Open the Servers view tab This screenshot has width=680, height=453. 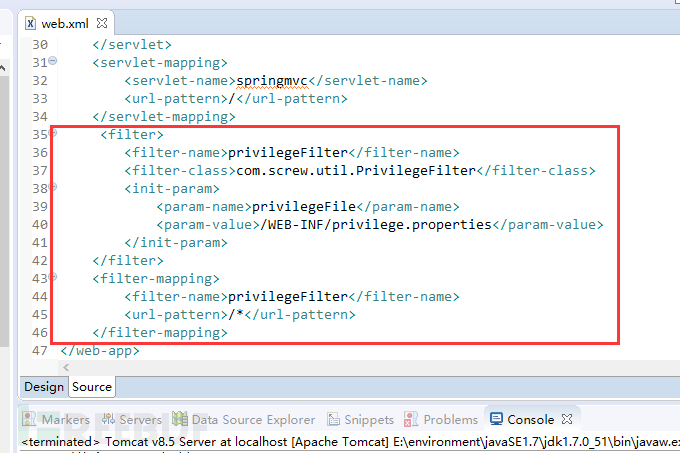132,419
